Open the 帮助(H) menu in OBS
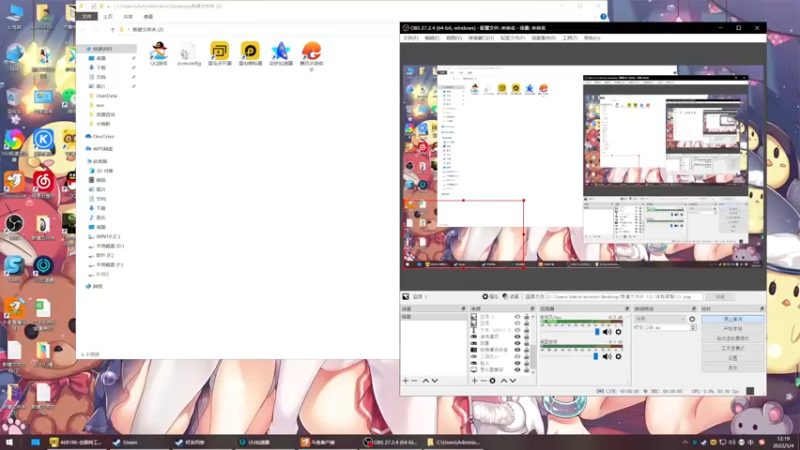The height and width of the screenshot is (450, 800). 592,38
